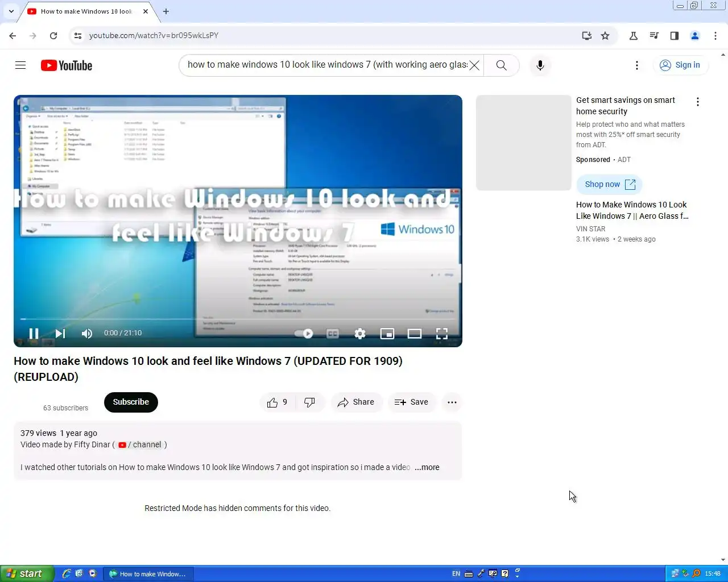Image resolution: width=728 pixels, height=582 pixels.
Task: Open the player settings gear
Action: [360, 334]
